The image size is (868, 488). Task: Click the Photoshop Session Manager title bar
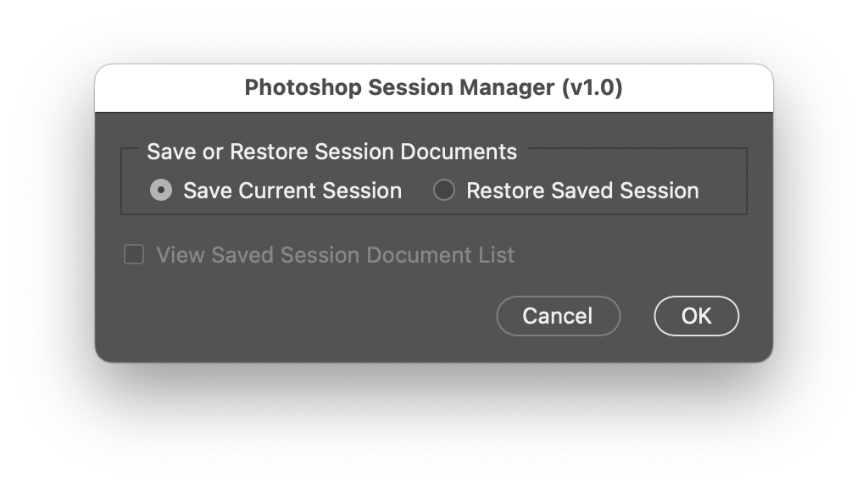click(434, 87)
